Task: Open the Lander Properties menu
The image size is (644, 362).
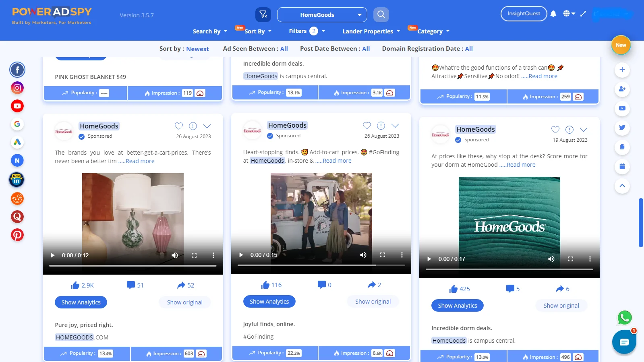Action: [371, 31]
